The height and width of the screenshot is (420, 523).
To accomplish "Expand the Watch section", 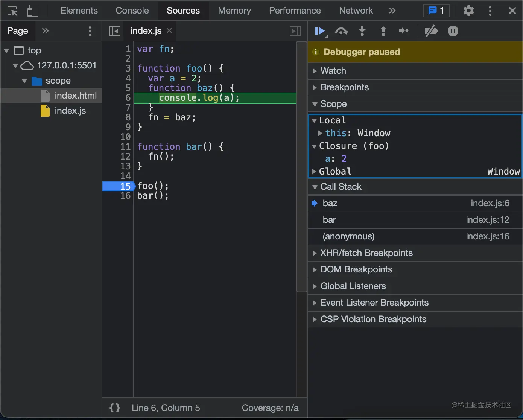I will click(x=333, y=71).
